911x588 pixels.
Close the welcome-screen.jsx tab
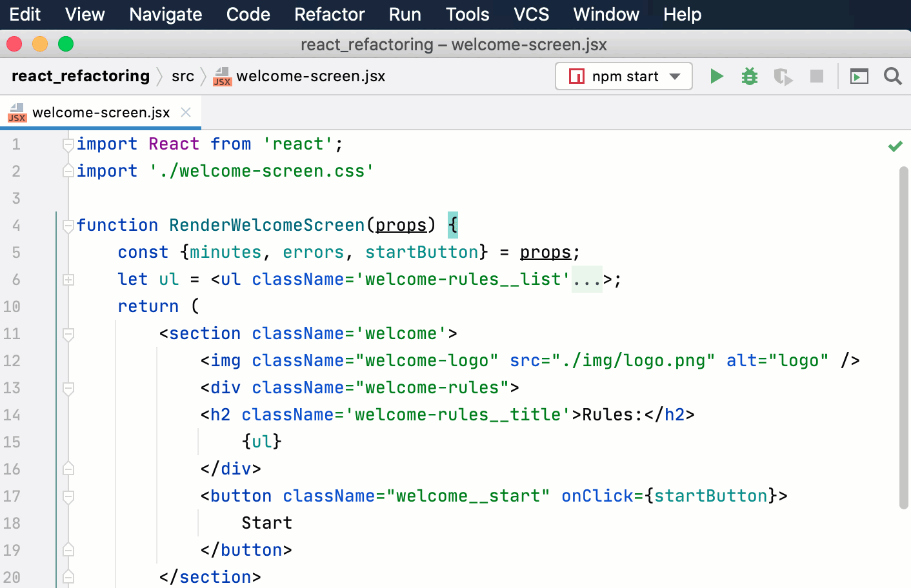(x=186, y=112)
